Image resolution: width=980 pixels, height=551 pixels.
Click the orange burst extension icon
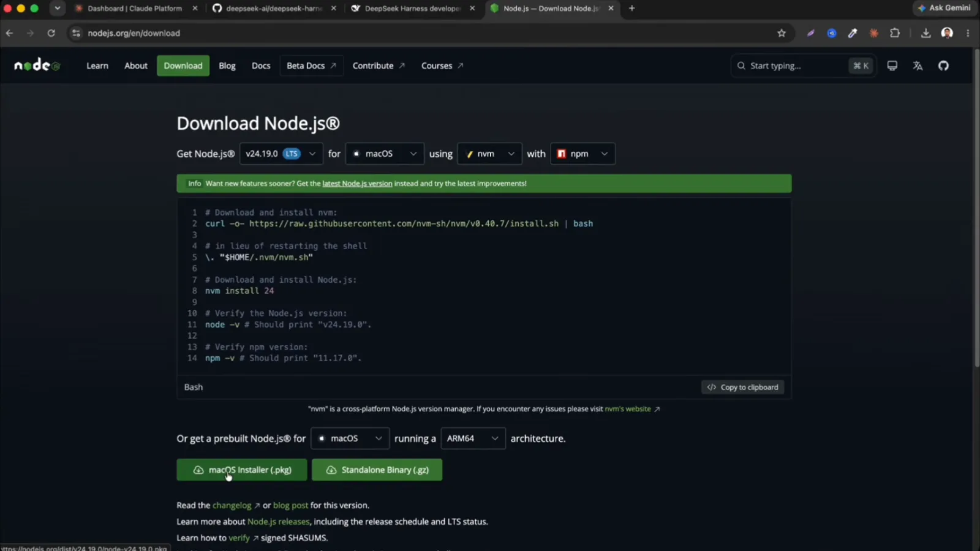874,33
